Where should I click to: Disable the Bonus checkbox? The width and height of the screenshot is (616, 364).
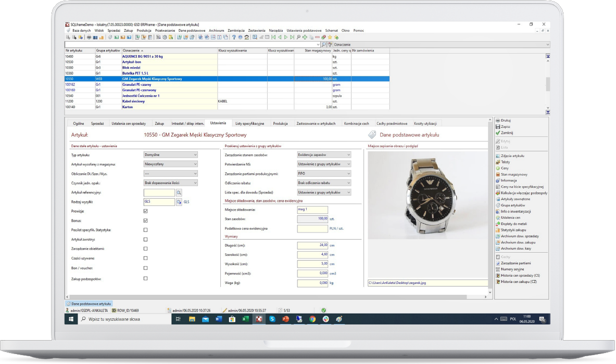pyautogui.click(x=145, y=220)
